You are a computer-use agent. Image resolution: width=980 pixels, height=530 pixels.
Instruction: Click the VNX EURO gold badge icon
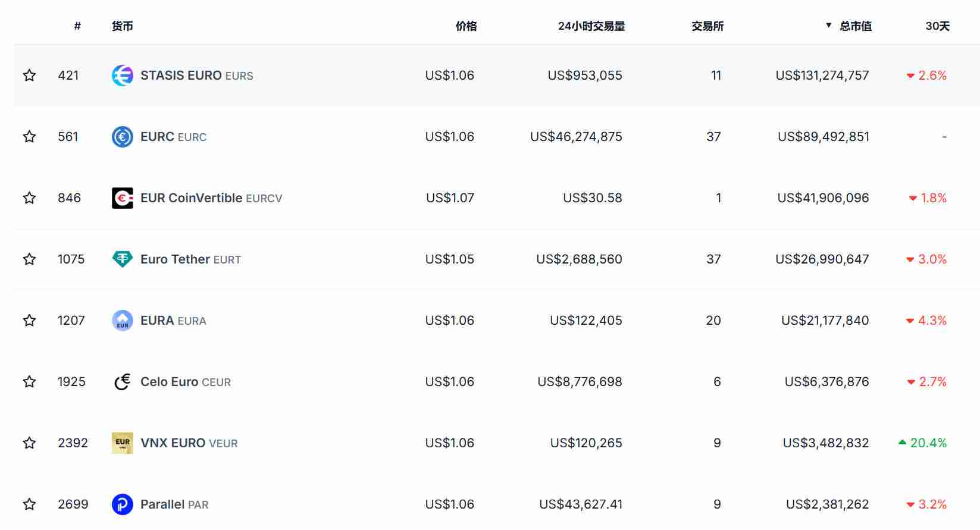point(122,443)
